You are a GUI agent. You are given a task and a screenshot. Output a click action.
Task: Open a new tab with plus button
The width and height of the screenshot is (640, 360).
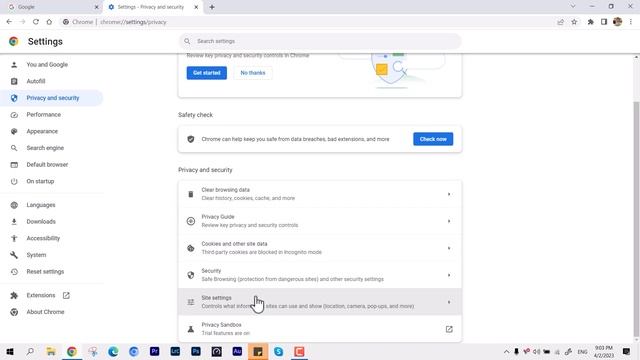click(212, 7)
